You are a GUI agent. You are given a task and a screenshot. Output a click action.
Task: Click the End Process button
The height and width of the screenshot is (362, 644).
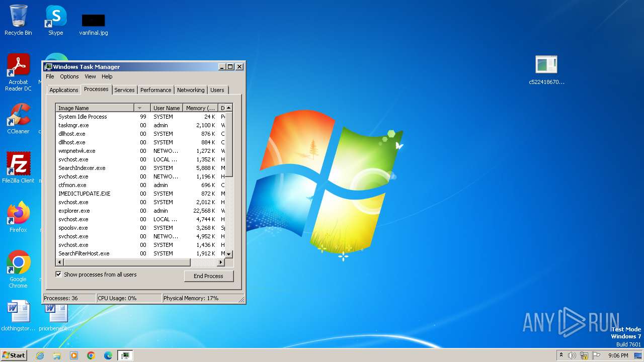209,276
